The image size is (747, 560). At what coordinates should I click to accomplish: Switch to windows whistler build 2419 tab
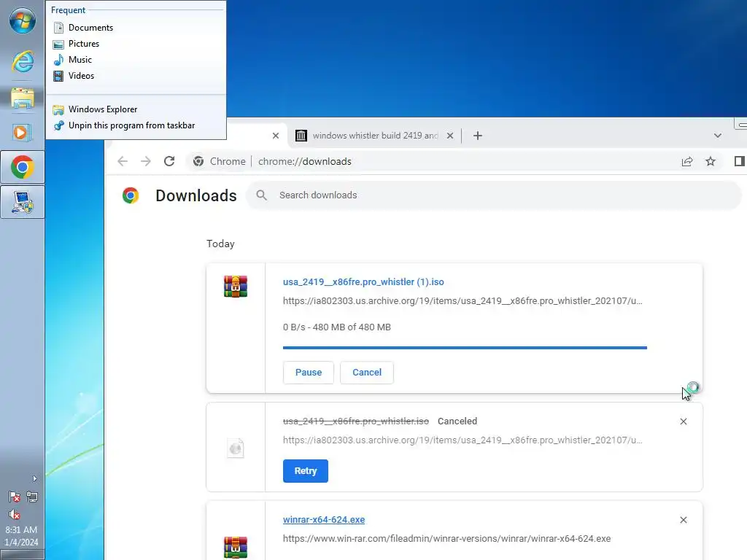(374, 136)
